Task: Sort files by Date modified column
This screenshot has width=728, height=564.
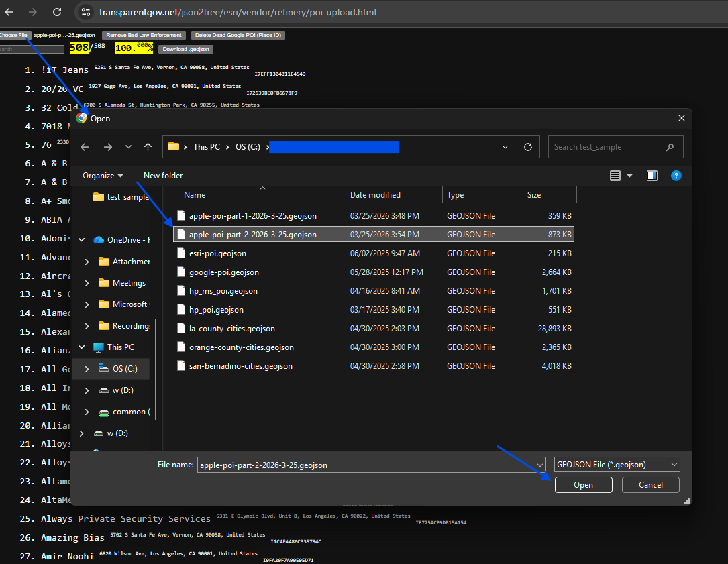Action: pos(375,195)
